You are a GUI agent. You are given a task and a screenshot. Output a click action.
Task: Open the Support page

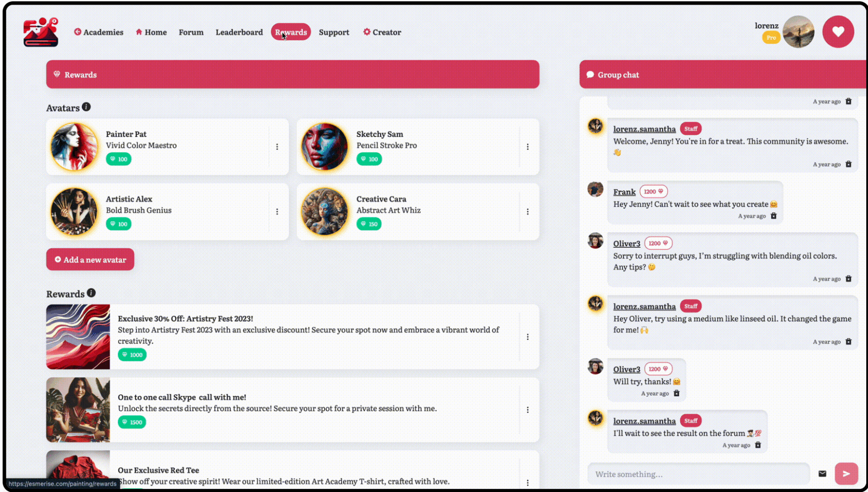[334, 32]
